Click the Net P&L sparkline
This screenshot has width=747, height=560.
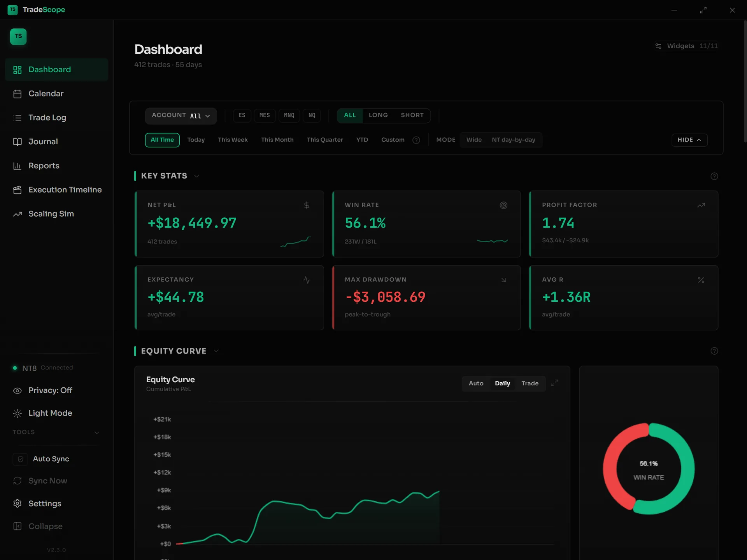click(296, 241)
